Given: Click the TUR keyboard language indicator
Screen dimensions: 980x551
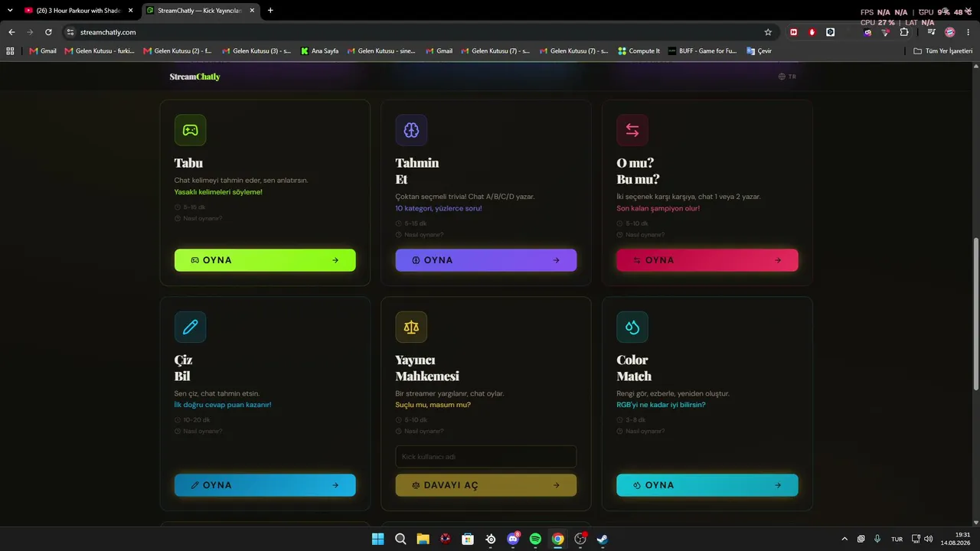Looking at the screenshot, I should (897, 540).
